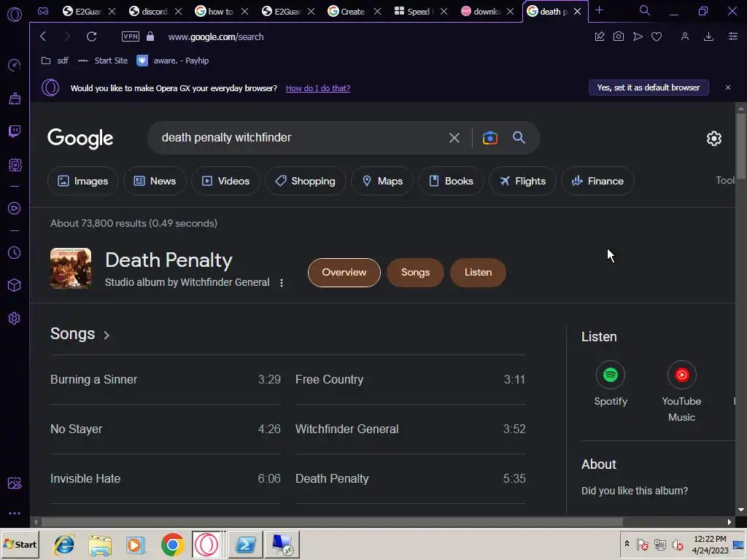Image resolution: width=747 pixels, height=560 pixels.
Task: Reload the current page
Action: 91,36
